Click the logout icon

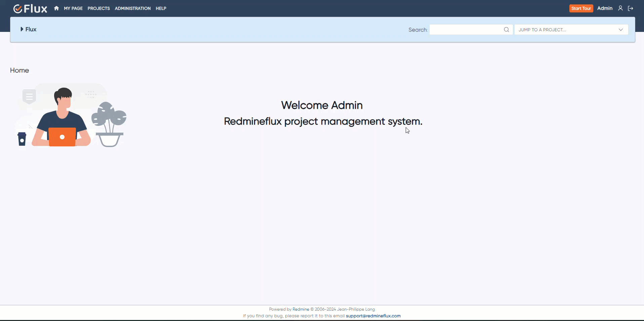point(631,8)
